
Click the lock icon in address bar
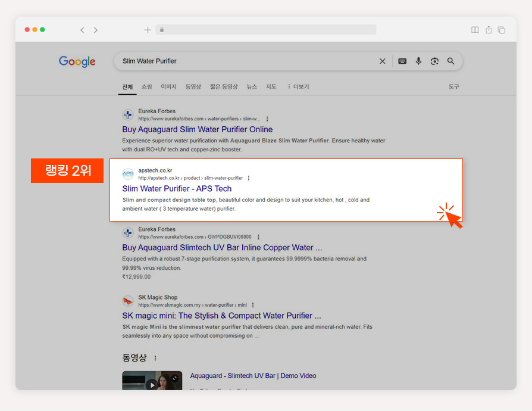pos(162,30)
